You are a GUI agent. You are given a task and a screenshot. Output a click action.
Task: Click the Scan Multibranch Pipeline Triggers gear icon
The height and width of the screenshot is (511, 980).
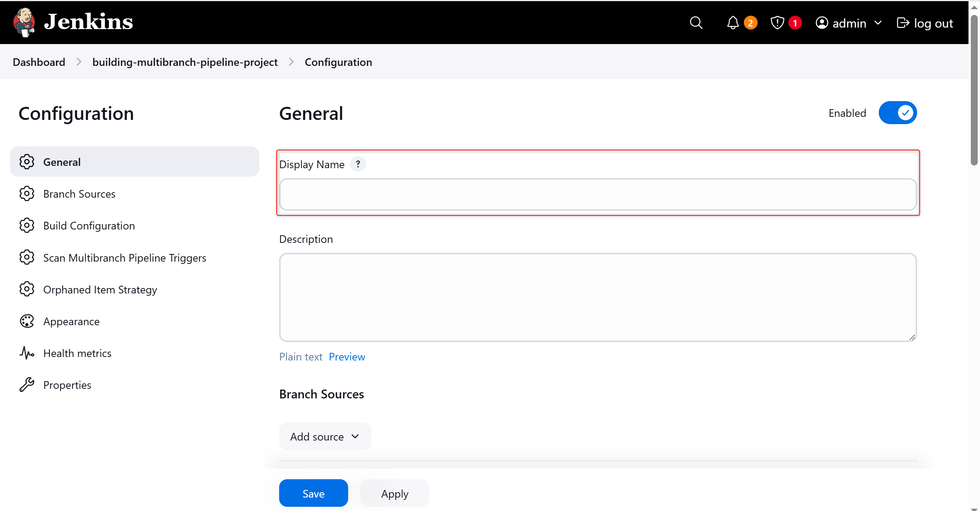click(x=27, y=257)
